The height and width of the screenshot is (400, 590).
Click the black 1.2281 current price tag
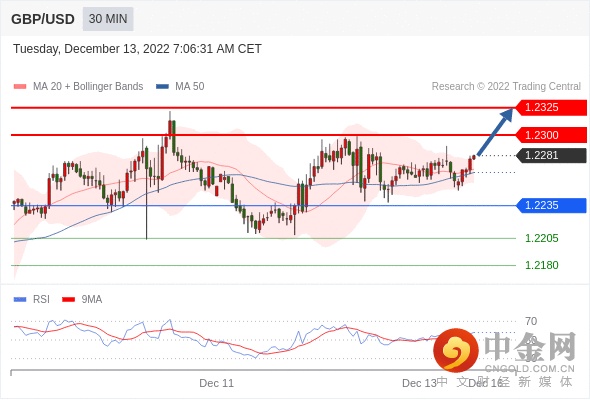pos(551,155)
